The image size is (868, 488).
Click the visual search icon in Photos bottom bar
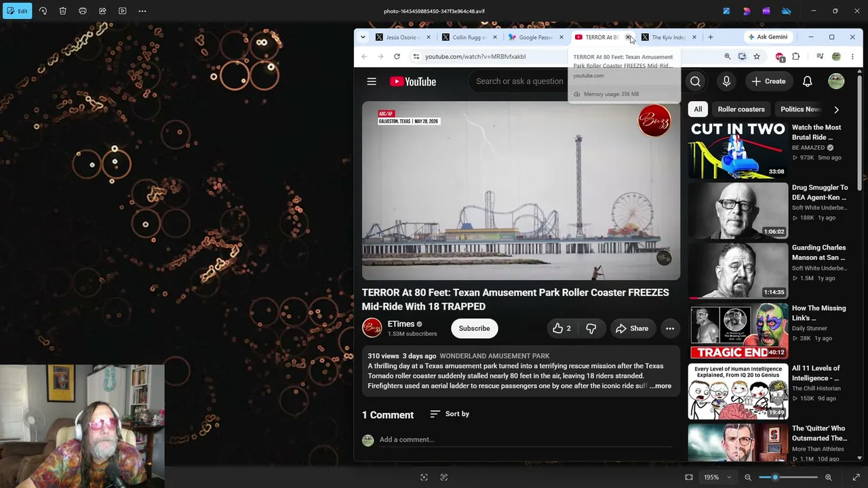424,477
